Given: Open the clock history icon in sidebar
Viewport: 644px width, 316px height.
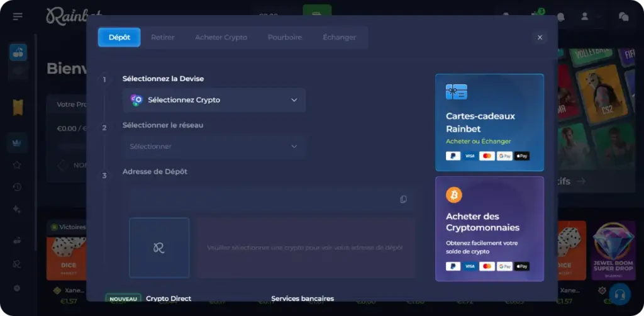Looking at the screenshot, I should pyautogui.click(x=17, y=187).
